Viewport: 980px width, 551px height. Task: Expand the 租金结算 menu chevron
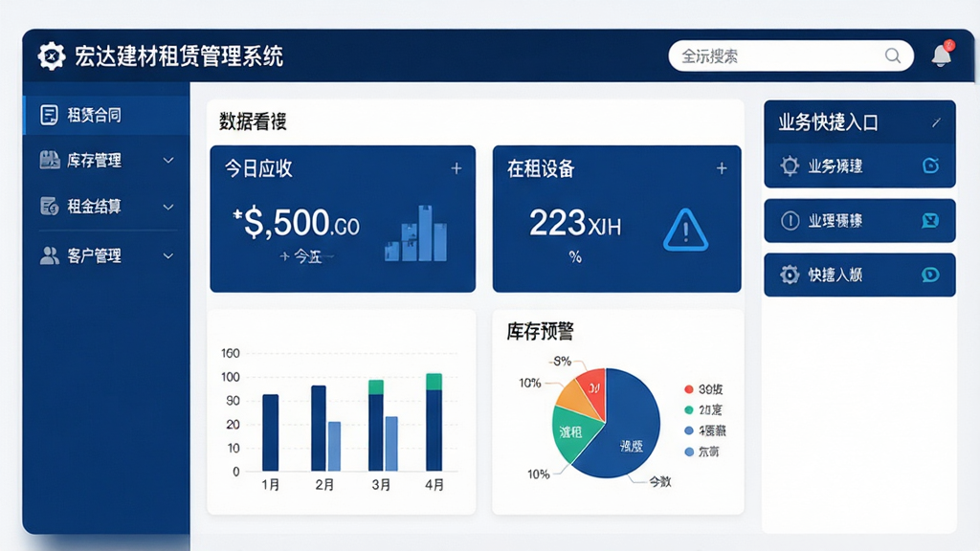point(168,207)
